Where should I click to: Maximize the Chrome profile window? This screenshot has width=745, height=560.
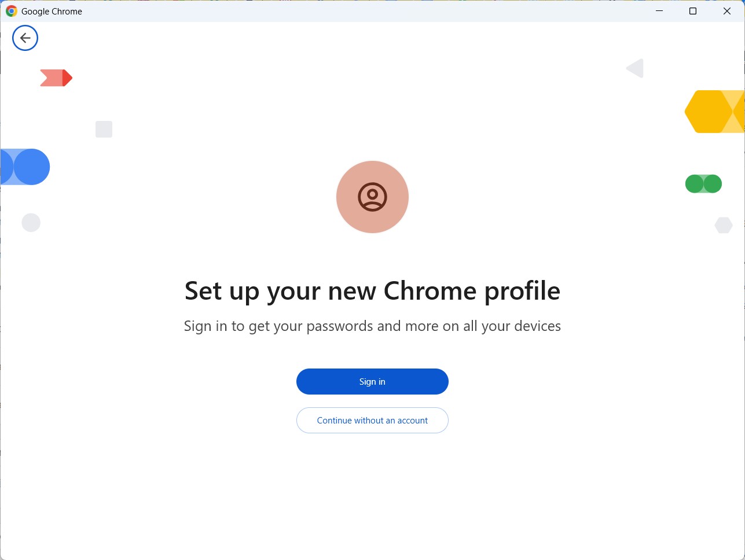pos(693,11)
